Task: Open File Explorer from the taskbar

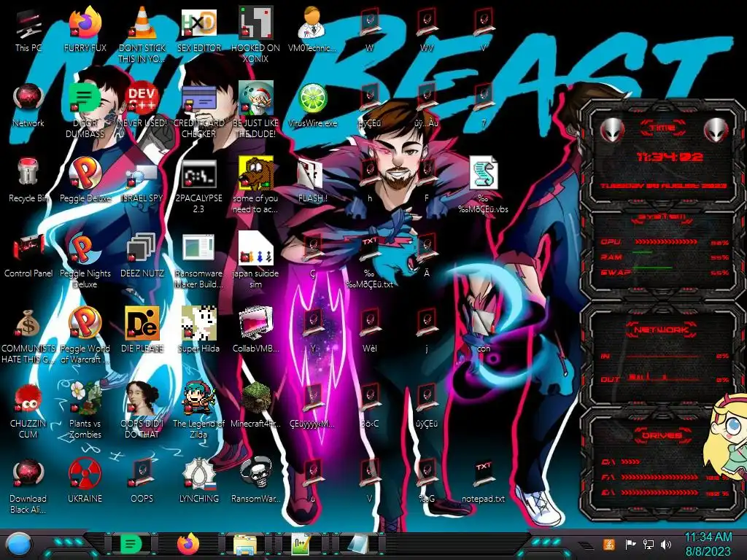Action: [245, 545]
